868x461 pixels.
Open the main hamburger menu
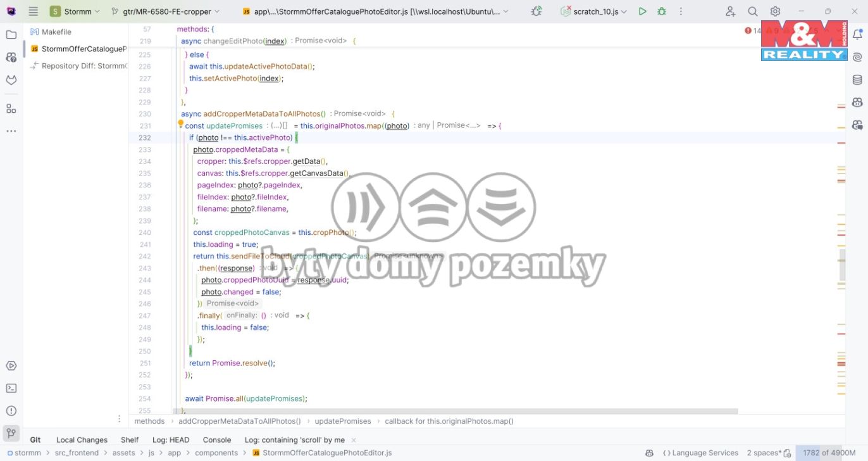click(x=33, y=11)
